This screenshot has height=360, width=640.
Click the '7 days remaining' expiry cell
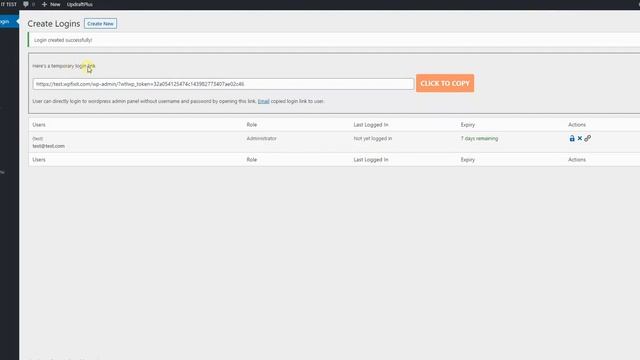(x=479, y=138)
